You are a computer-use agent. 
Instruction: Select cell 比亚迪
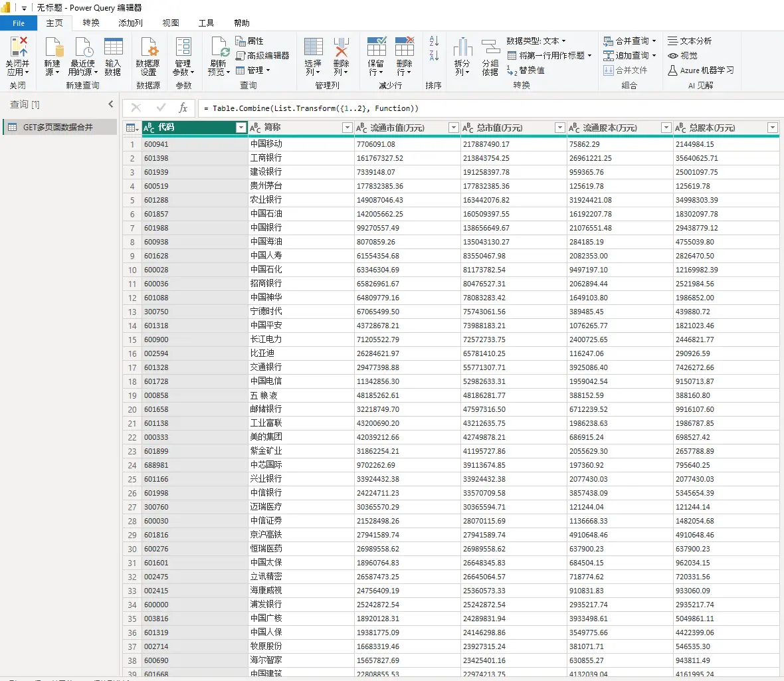click(x=301, y=353)
